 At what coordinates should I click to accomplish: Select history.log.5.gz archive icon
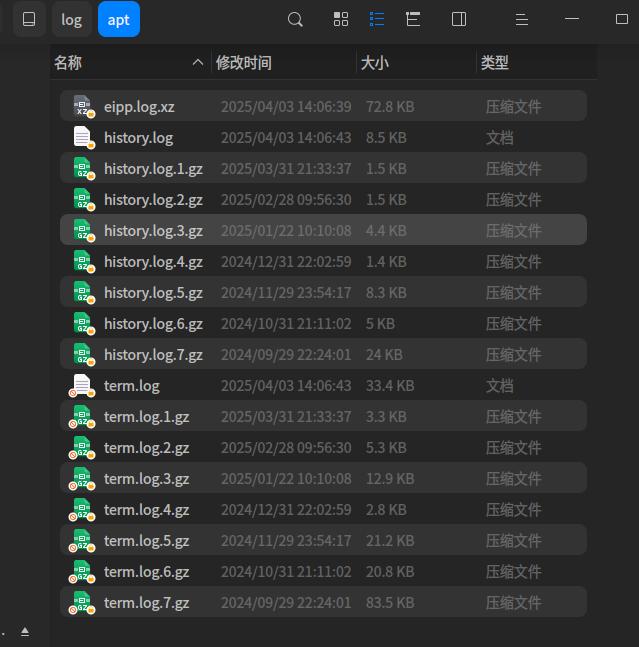pos(83,293)
